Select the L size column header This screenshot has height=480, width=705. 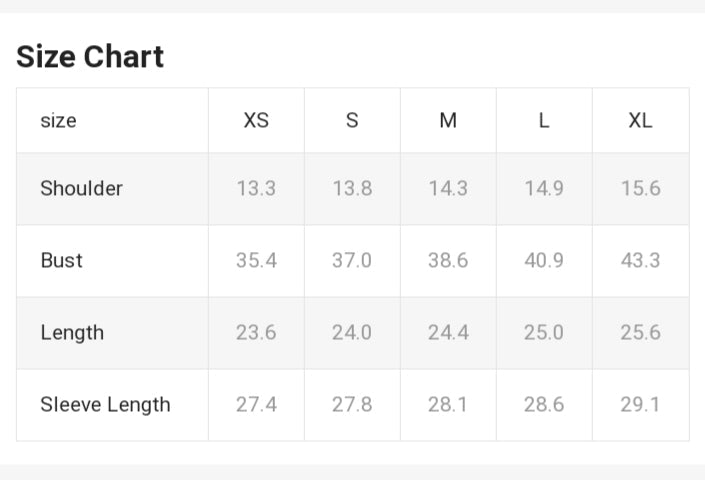(544, 120)
